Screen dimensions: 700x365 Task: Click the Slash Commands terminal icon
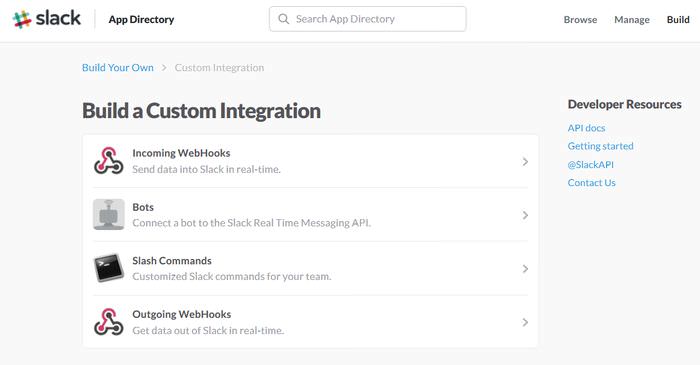pyautogui.click(x=108, y=268)
